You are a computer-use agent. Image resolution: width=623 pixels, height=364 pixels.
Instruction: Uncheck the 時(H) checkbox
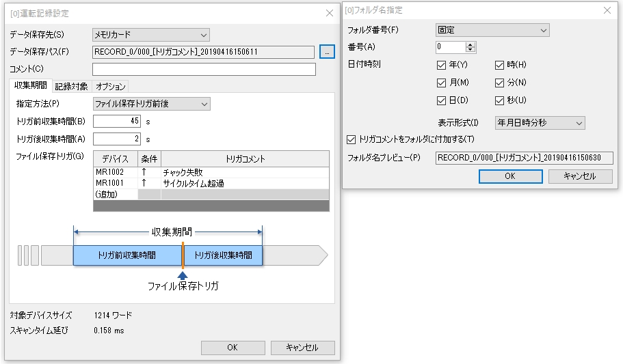[x=500, y=65]
